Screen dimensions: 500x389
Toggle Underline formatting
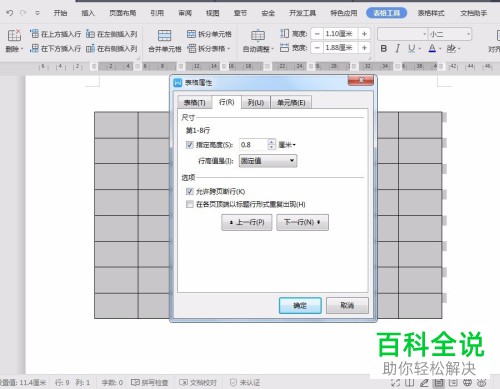(411, 49)
